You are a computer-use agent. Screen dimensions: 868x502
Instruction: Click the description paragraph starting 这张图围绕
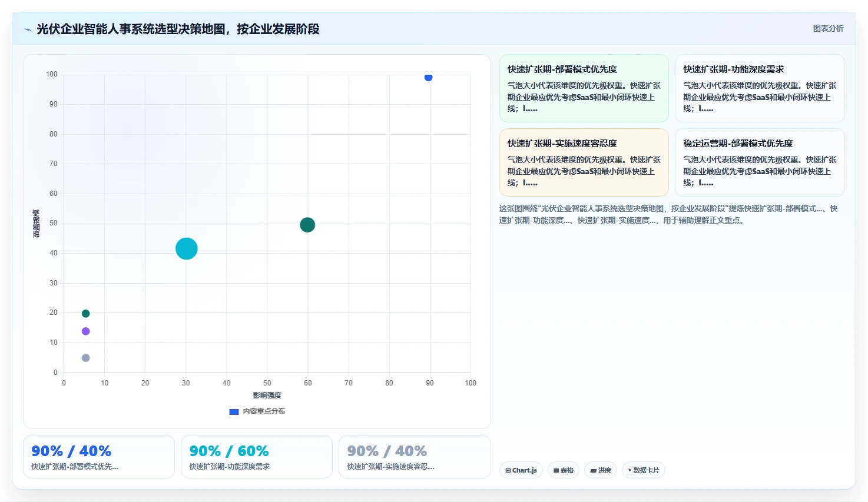click(x=668, y=214)
